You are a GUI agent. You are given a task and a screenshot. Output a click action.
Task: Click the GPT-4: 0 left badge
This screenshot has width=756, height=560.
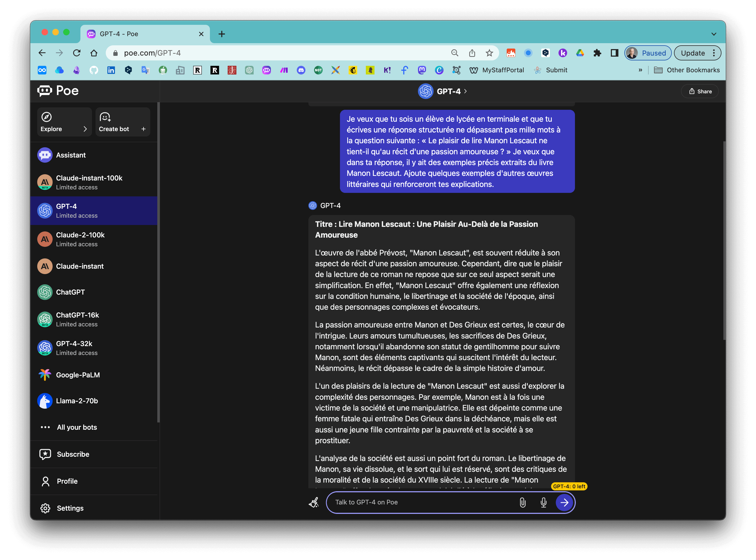(x=570, y=487)
